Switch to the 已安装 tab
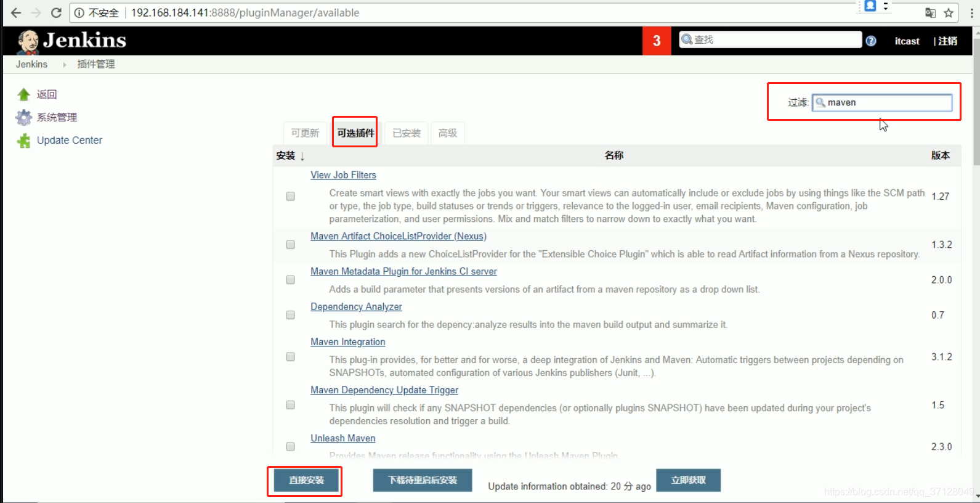This screenshot has height=503, width=980. 407,133
